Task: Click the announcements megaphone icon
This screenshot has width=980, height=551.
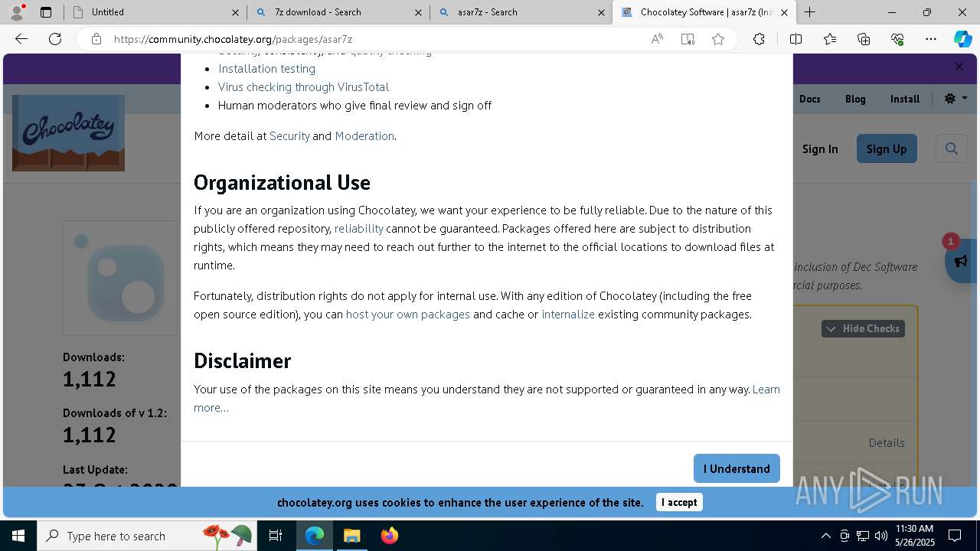Action: (961, 261)
